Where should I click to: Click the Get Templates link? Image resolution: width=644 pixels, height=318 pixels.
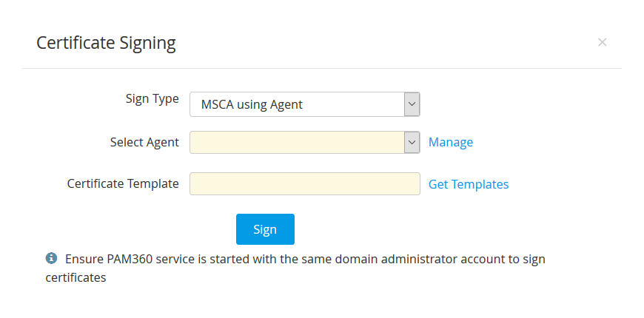(x=469, y=184)
